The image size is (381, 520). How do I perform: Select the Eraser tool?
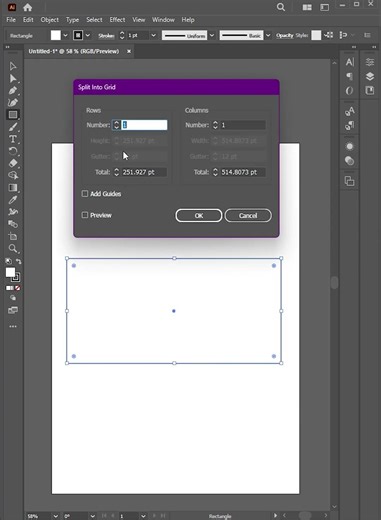13,163
